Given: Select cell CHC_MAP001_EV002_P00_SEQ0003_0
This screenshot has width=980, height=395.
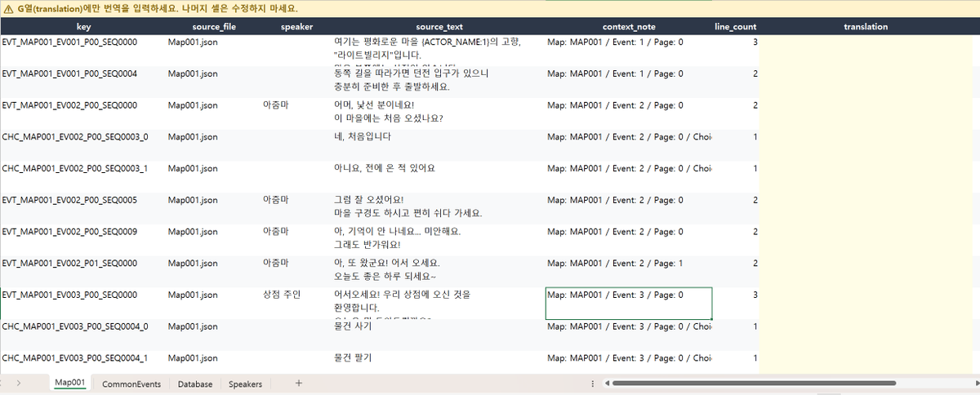Looking at the screenshot, I should 82,144.
